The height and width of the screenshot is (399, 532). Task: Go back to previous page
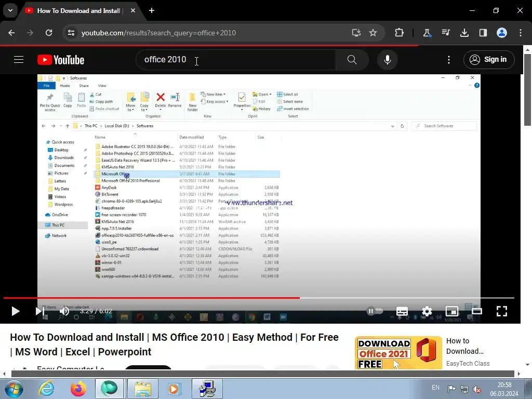pos(11,33)
